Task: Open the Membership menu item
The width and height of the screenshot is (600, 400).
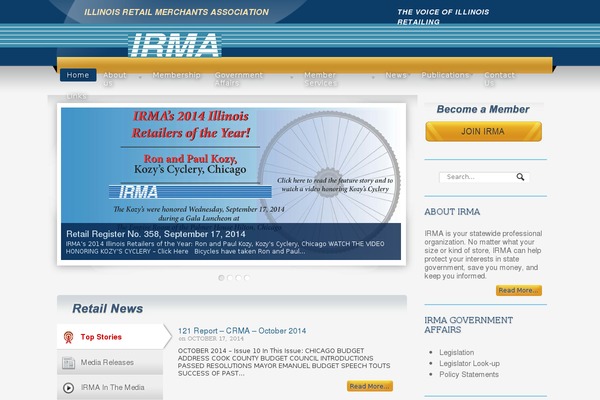Action: [x=176, y=75]
